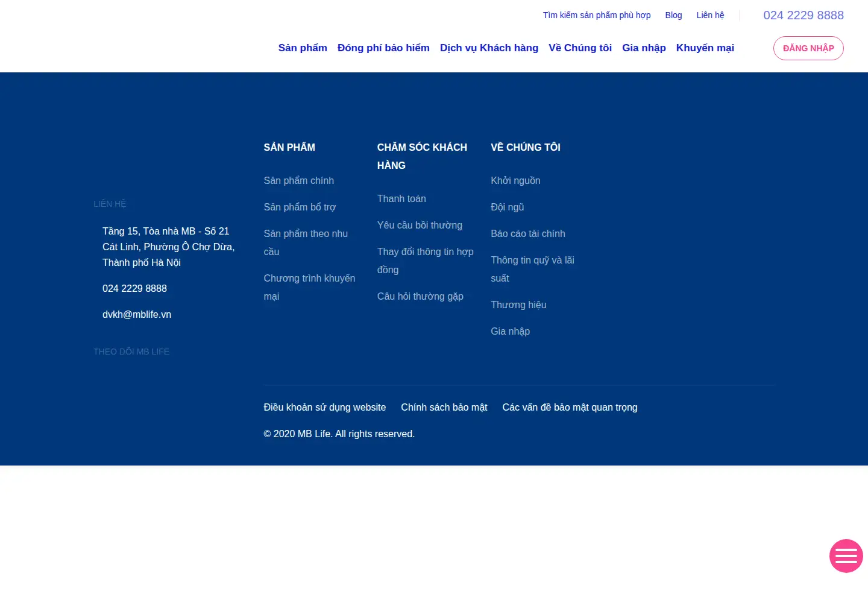The height and width of the screenshot is (603, 868).
Task: Click the THEO DÕI MB LIFE label
Action: (x=131, y=352)
